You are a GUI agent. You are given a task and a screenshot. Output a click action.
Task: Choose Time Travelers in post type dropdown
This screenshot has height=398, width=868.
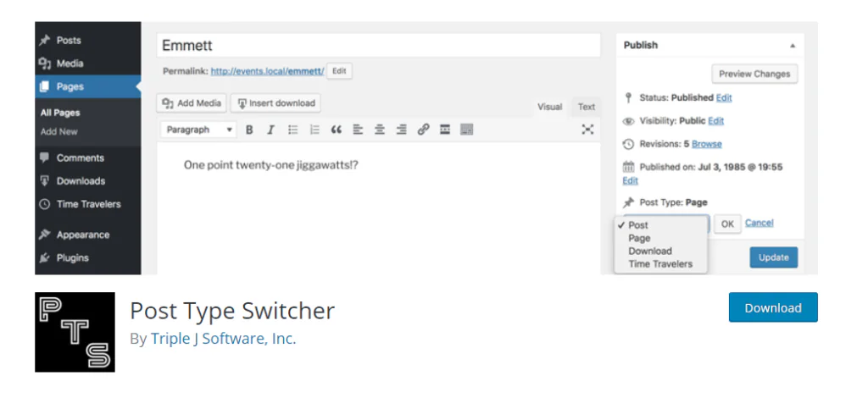click(x=661, y=264)
